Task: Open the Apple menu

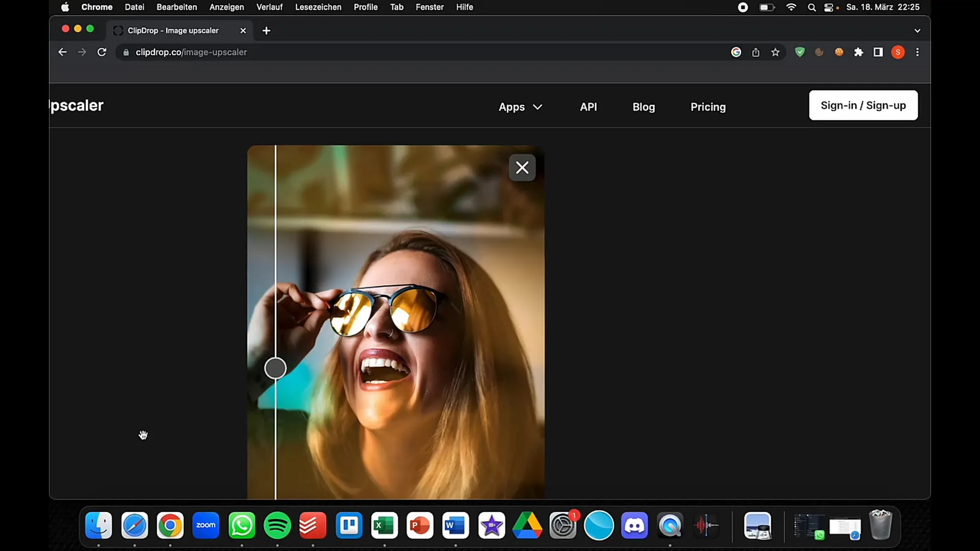Action: coord(65,7)
